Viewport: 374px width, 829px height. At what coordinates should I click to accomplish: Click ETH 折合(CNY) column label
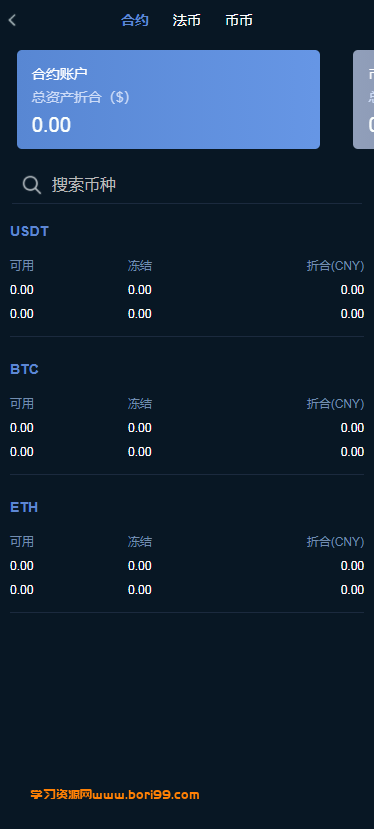335,542
